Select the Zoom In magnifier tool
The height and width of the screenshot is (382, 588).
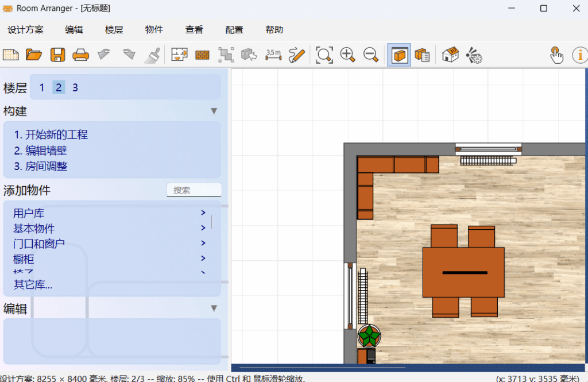tap(347, 55)
